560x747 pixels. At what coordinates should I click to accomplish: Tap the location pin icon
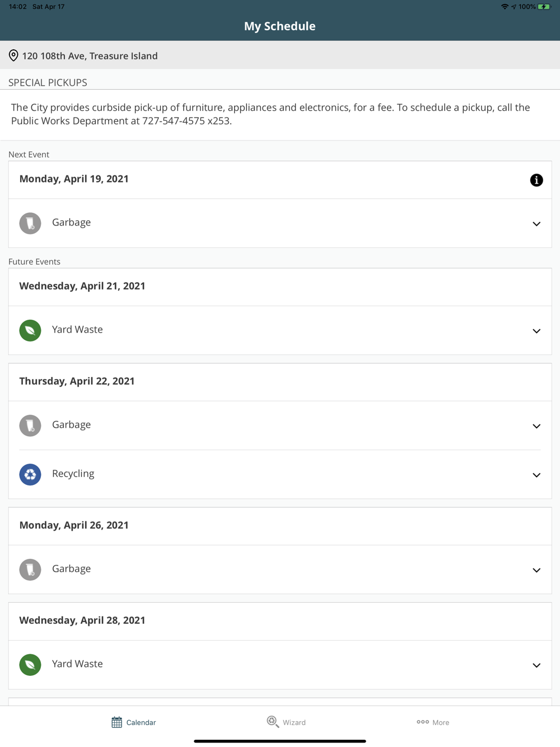click(x=13, y=55)
